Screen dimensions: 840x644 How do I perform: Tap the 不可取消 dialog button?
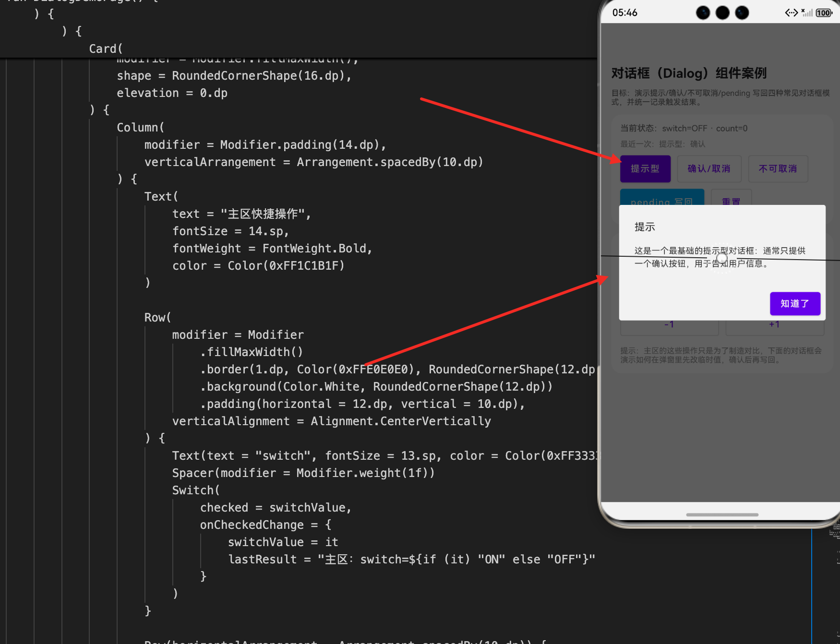click(778, 168)
